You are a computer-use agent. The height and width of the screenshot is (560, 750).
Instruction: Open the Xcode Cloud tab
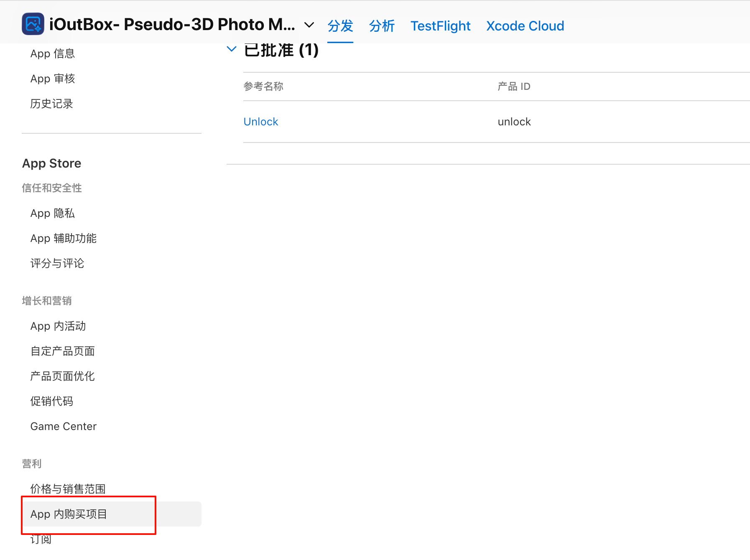(x=525, y=26)
